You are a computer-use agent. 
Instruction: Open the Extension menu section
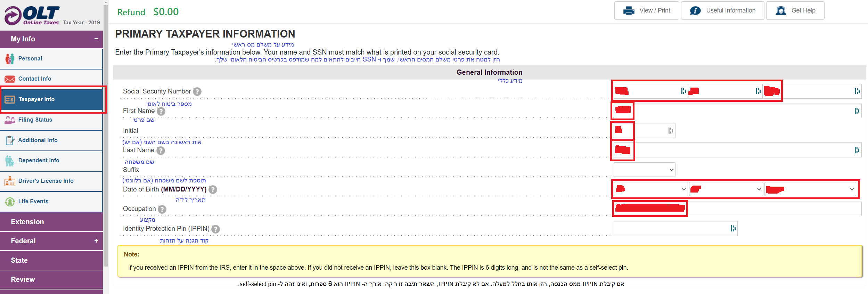(x=51, y=222)
